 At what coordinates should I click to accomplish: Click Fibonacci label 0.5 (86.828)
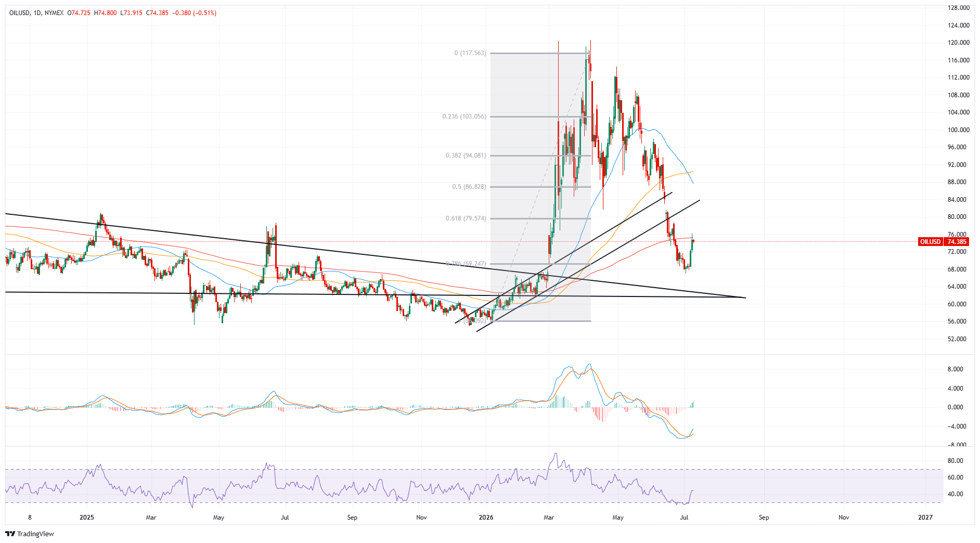coord(469,187)
